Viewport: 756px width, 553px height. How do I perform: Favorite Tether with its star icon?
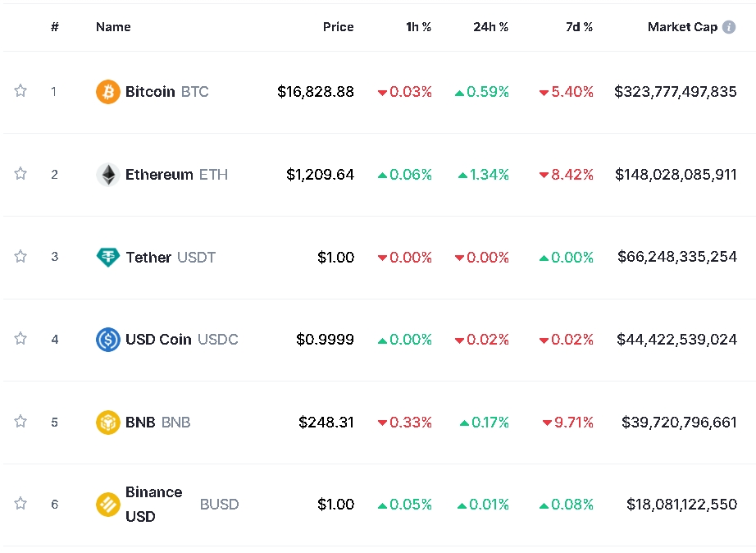click(x=20, y=257)
